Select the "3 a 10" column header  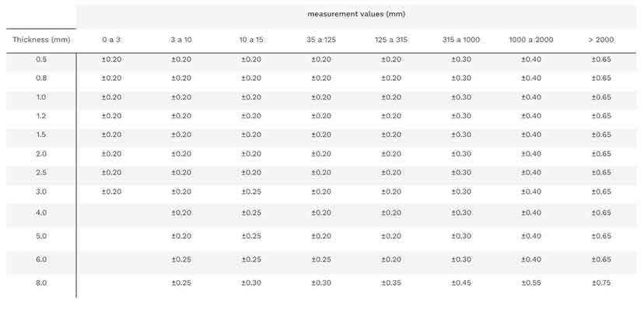[180, 40]
